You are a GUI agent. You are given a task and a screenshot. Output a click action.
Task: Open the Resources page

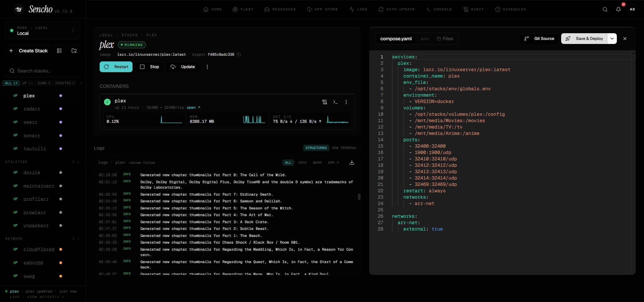[280, 9]
